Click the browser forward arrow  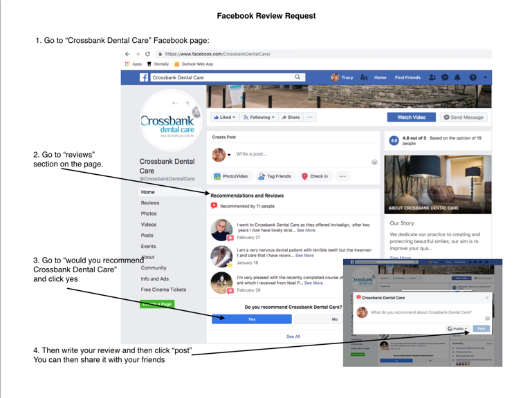pyautogui.click(x=138, y=54)
